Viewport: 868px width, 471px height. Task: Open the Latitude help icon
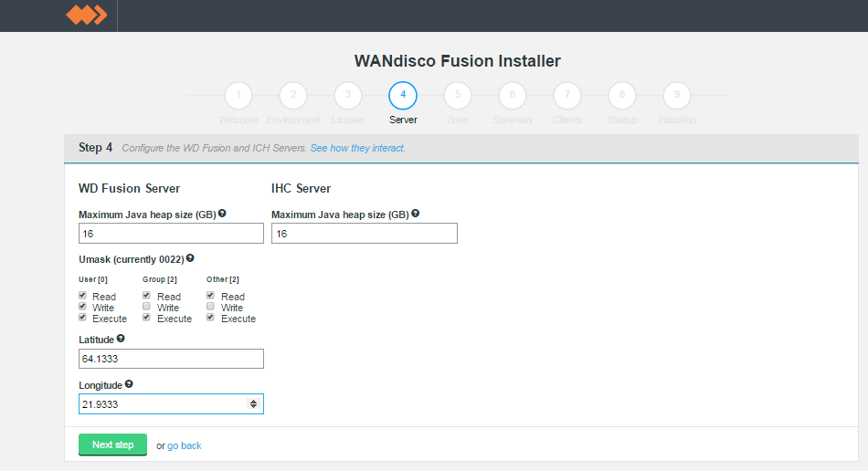coord(121,339)
